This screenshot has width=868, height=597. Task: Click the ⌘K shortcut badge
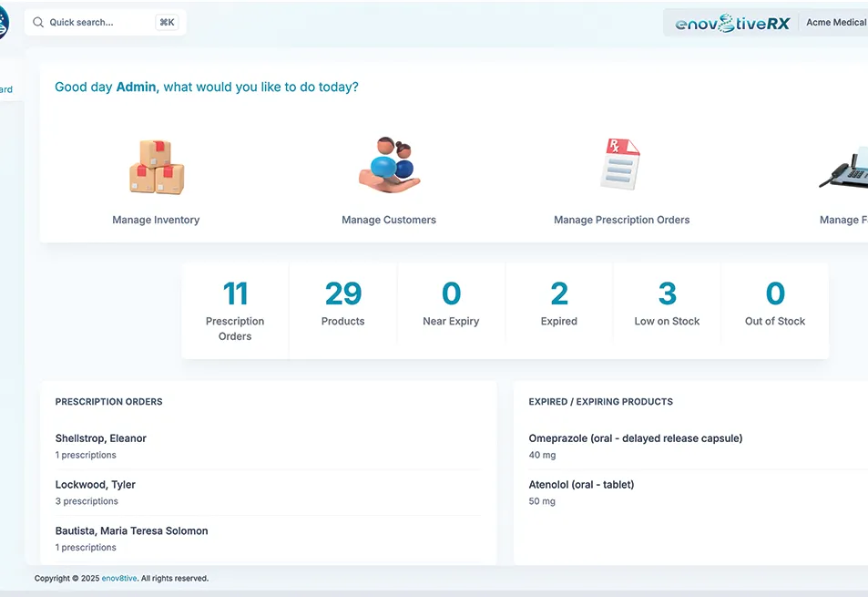(167, 23)
